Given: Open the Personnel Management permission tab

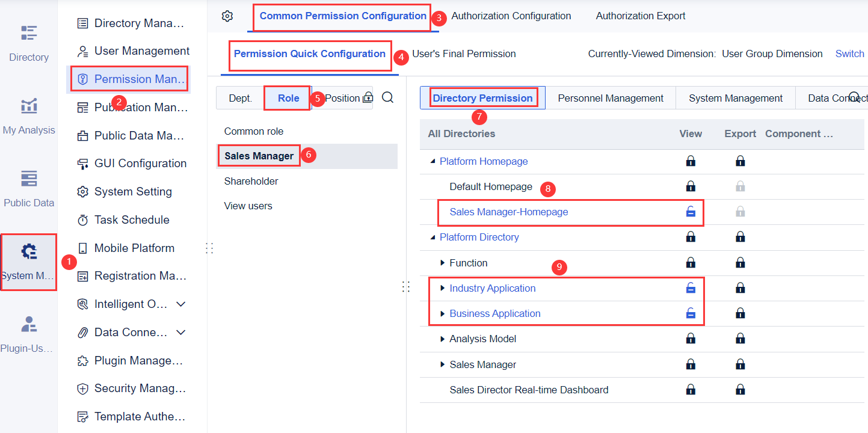Looking at the screenshot, I should pos(611,98).
